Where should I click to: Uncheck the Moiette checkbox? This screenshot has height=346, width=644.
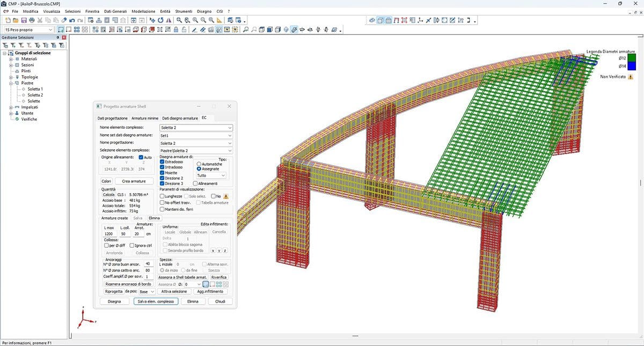coord(163,172)
